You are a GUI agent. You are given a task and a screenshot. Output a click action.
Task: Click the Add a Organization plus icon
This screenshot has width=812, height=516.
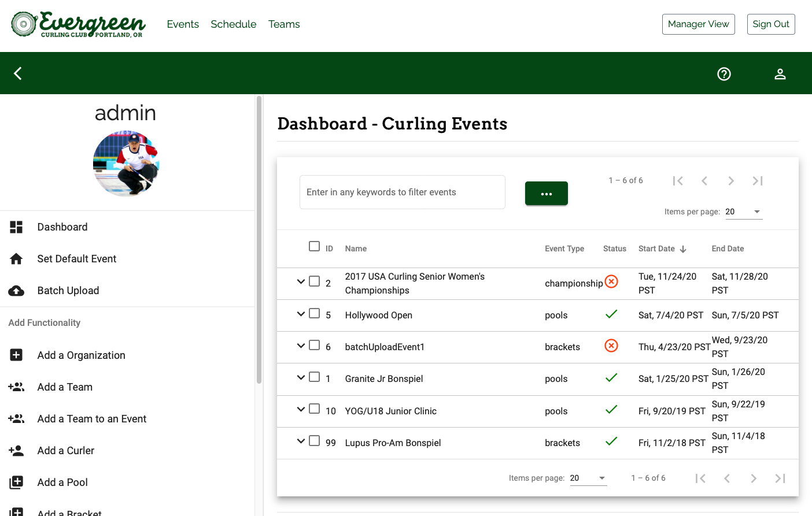tap(16, 355)
